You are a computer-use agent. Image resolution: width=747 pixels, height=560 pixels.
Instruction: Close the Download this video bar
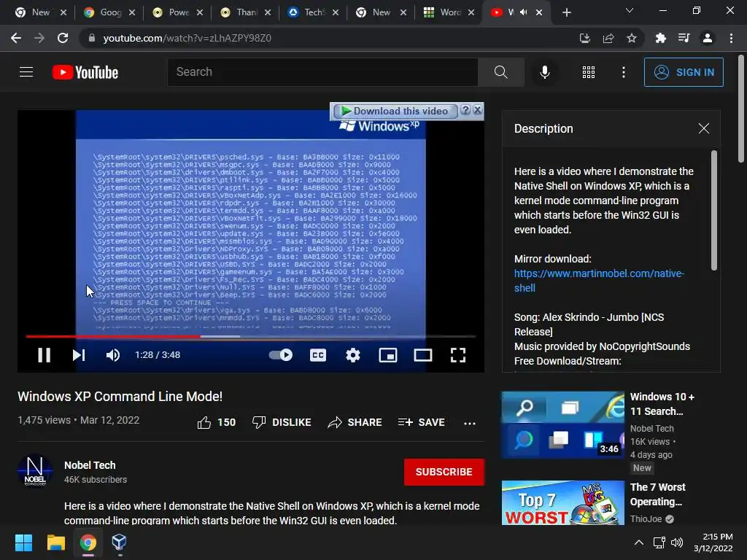(x=477, y=111)
